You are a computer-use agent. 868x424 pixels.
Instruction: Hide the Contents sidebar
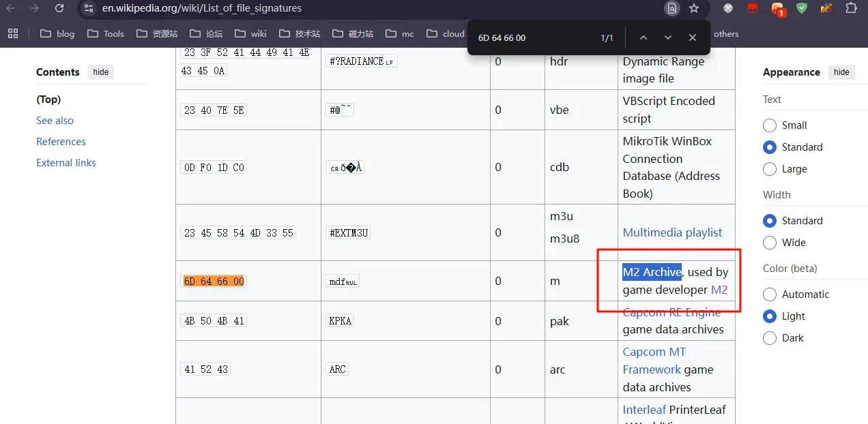pos(101,72)
